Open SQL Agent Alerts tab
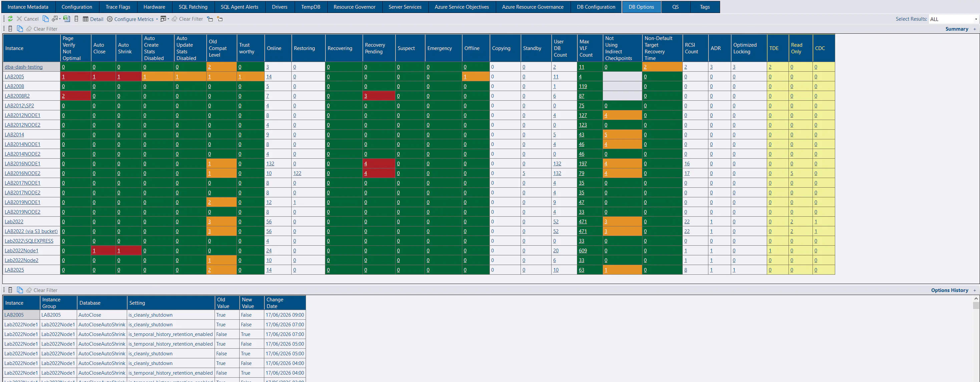This screenshot has height=382, width=980. click(239, 7)
